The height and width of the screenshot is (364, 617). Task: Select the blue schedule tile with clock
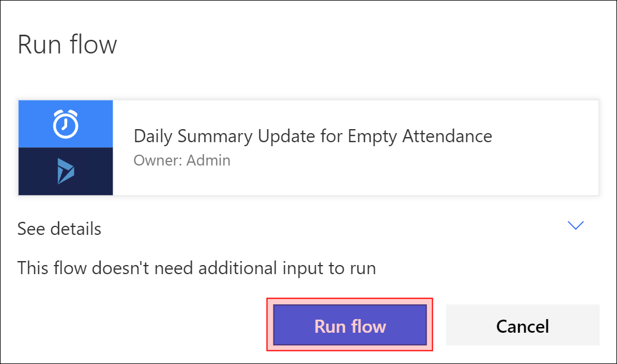tap(66, 124)
